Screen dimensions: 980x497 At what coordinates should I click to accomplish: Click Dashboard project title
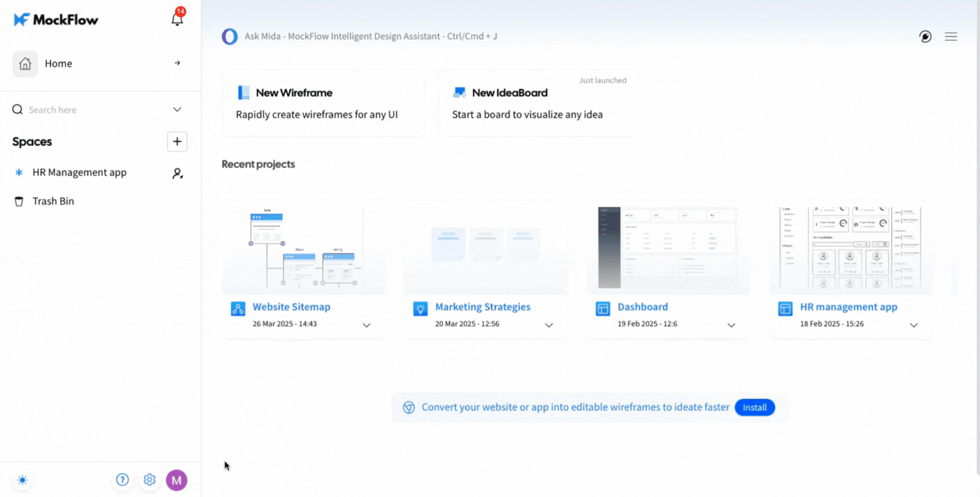643,307
